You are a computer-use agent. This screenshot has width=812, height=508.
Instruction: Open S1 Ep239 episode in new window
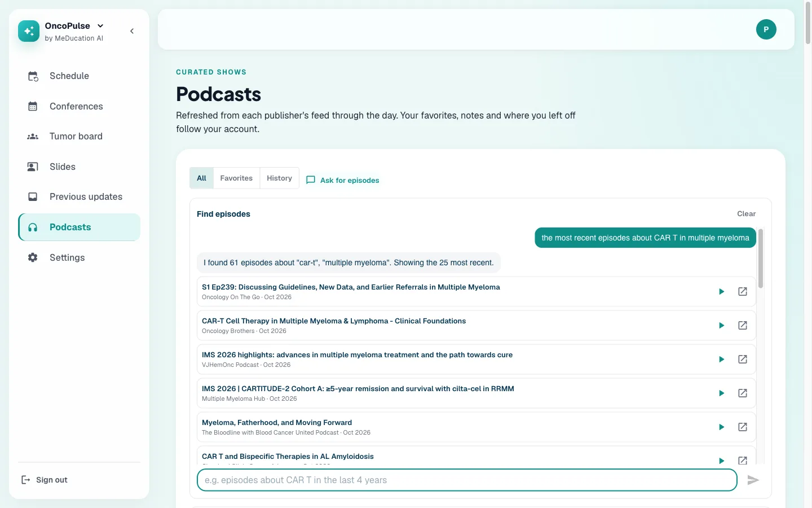click(743, 292)
